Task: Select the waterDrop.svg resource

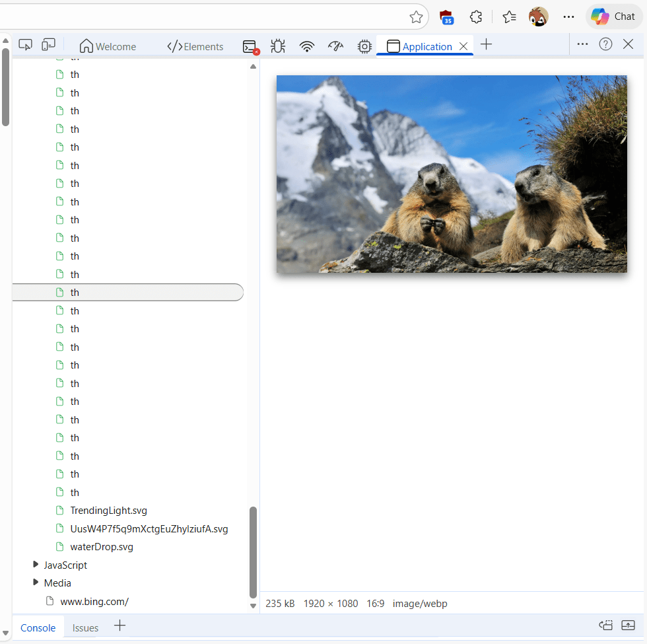Action: pos(102,547)
